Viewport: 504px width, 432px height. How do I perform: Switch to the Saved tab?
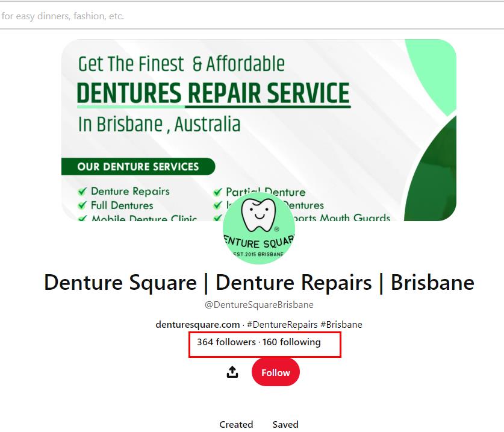tap(285, 424)
